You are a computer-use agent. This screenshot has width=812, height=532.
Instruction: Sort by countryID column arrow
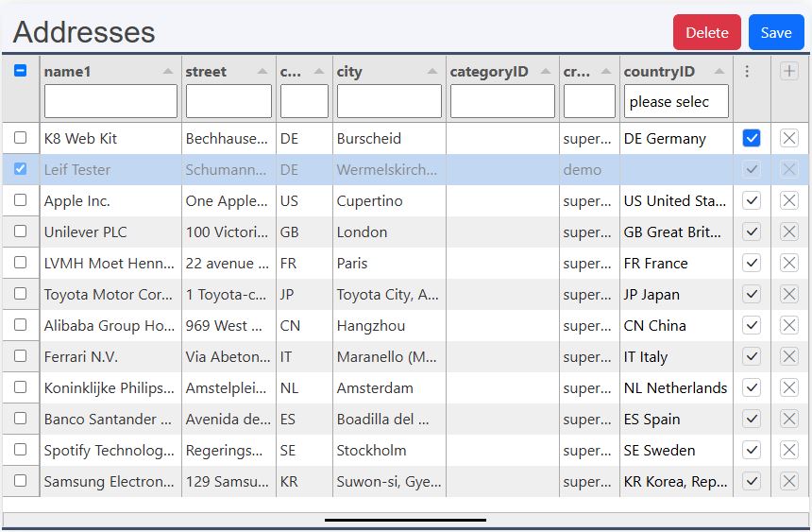(719, 72)
